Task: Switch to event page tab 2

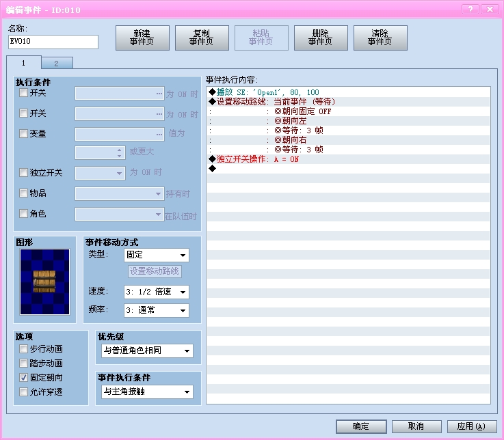Action: point(57,64)
